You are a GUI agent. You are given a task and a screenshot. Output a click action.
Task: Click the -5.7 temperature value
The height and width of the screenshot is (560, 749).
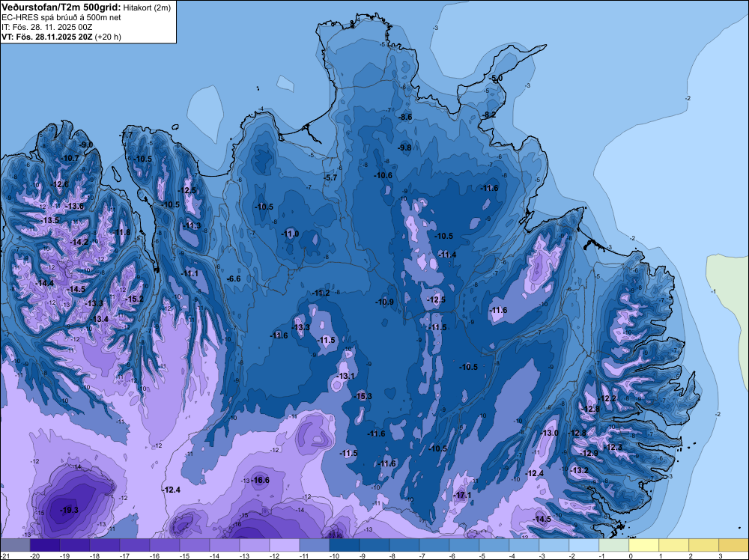tap(330, 177)
